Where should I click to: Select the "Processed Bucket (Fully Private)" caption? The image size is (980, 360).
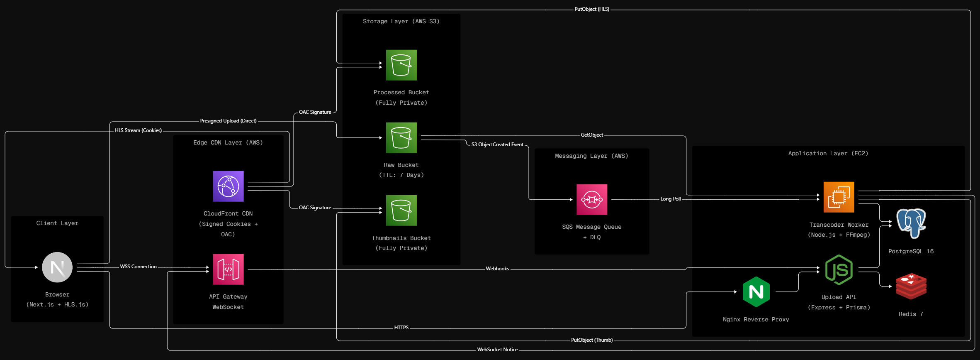click(x=401, y=98)
